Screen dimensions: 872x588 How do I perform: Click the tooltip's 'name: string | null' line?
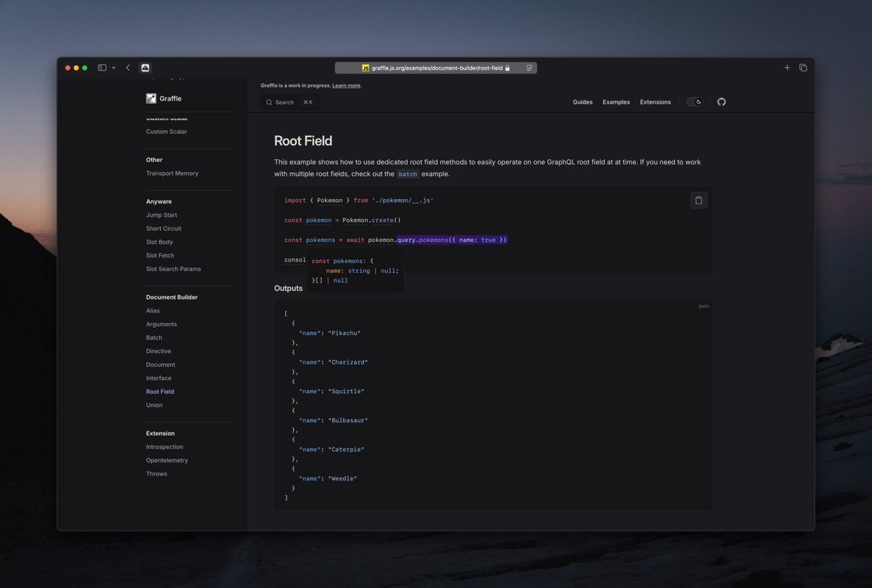pos(362,270)
